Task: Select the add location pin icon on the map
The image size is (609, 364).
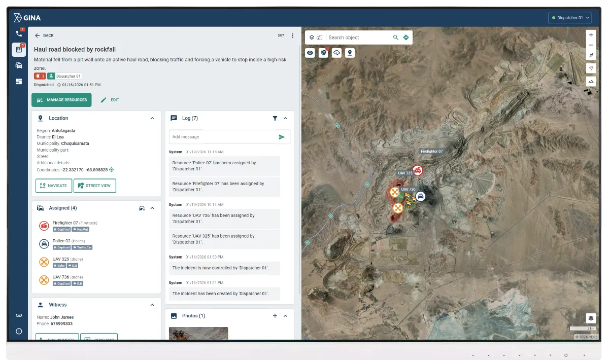Action: pos(350,53)
